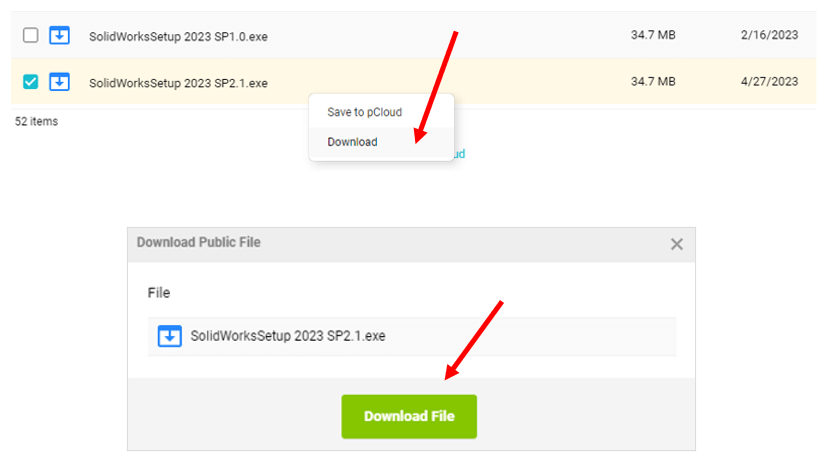Viewport: 825px width, 460px height.
Task: Uncheck the SolidWorksSetup 2023 SP2.1.exe checkbox
Action: pos(31,82)
